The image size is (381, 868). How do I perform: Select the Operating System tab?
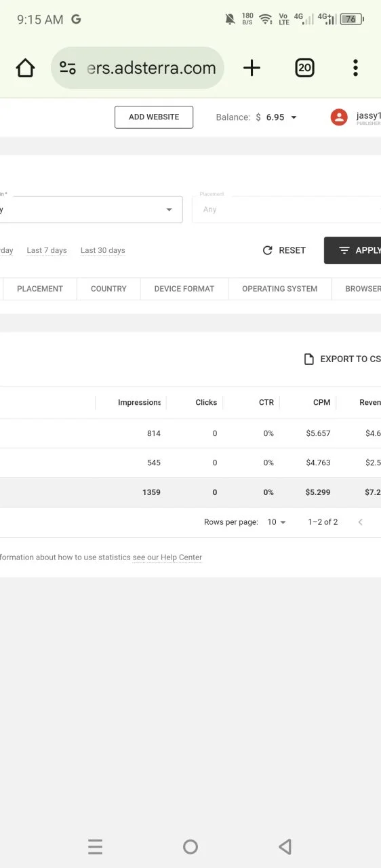coord(280,289)
